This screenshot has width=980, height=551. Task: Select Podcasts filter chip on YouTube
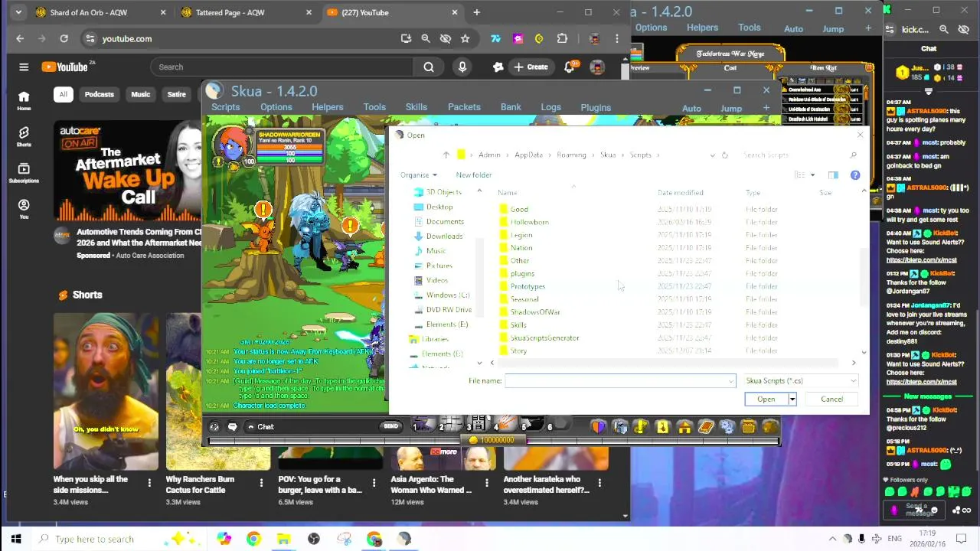99,94
